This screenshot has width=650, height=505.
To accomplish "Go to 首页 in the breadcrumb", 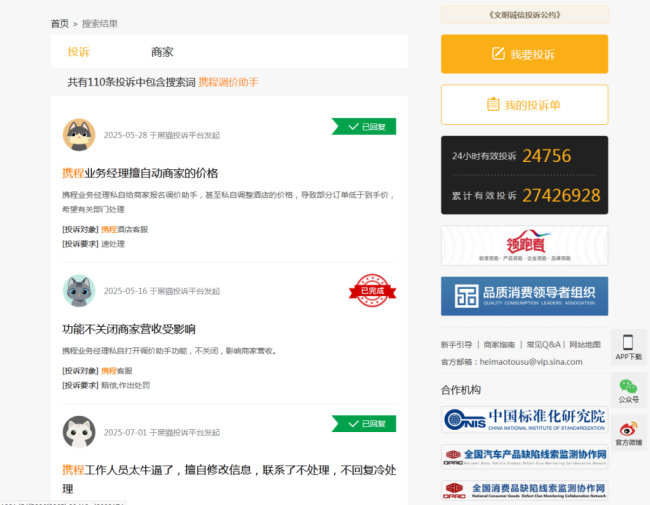I will tap(60, 23).
